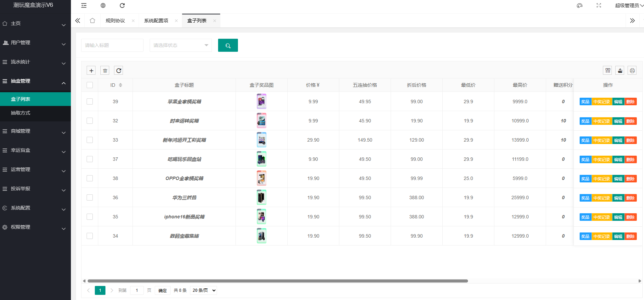This screenshot has width=644, height=300.
Task: Click the print table icon
Action: (x=632, y=71)
